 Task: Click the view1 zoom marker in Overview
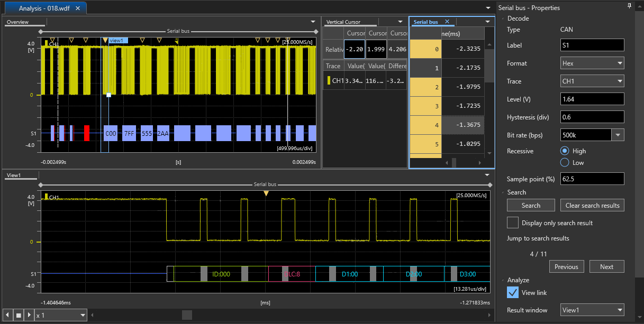(117, 40)
